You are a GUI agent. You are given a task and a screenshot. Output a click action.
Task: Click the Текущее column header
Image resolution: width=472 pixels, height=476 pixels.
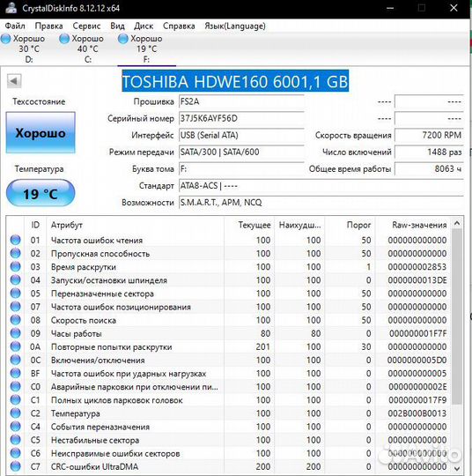tap(249, 225)
